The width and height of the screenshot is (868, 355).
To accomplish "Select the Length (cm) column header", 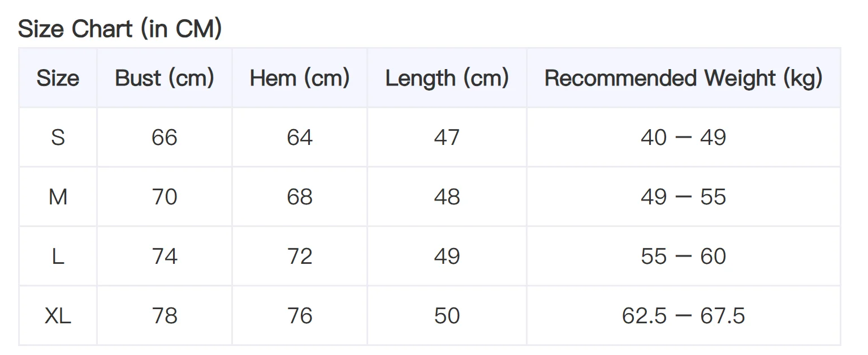I will pos(447,78).
